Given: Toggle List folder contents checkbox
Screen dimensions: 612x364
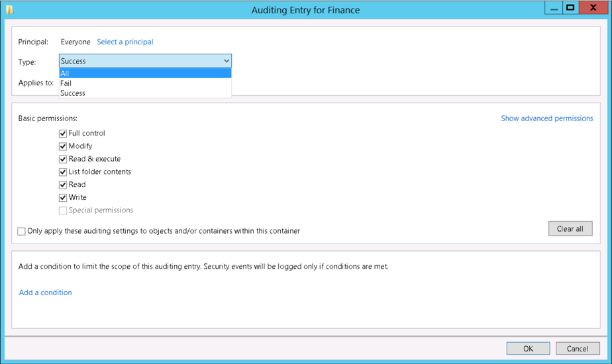Looking at the screenshot, I should coord(63,172).
